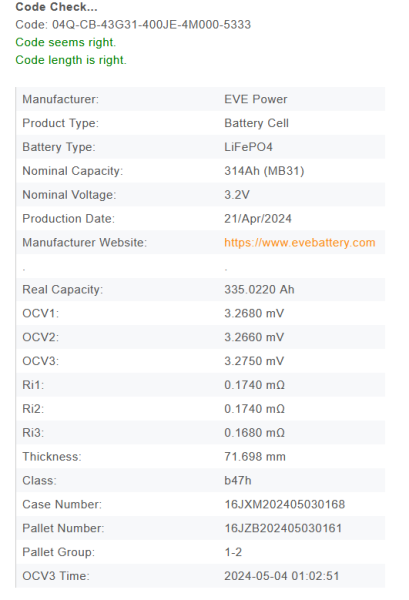Click the Nominal Voltage value 3.2V

coord(237,195)
